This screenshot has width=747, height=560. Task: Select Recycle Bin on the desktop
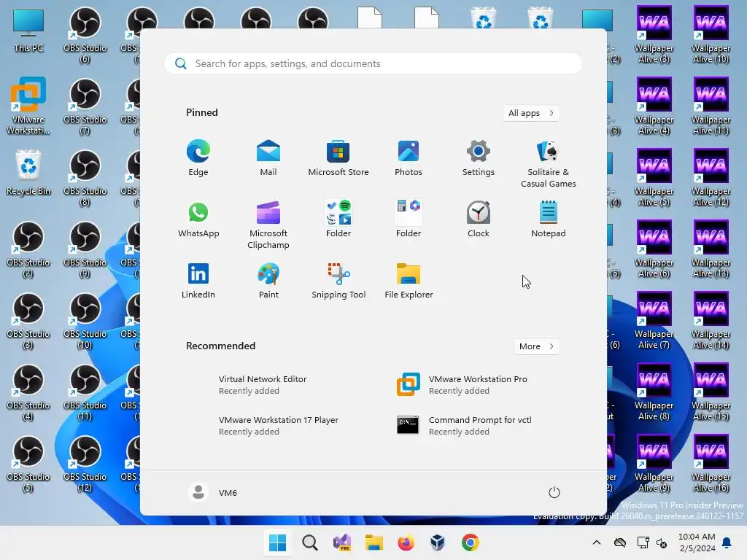click(28, 173)
